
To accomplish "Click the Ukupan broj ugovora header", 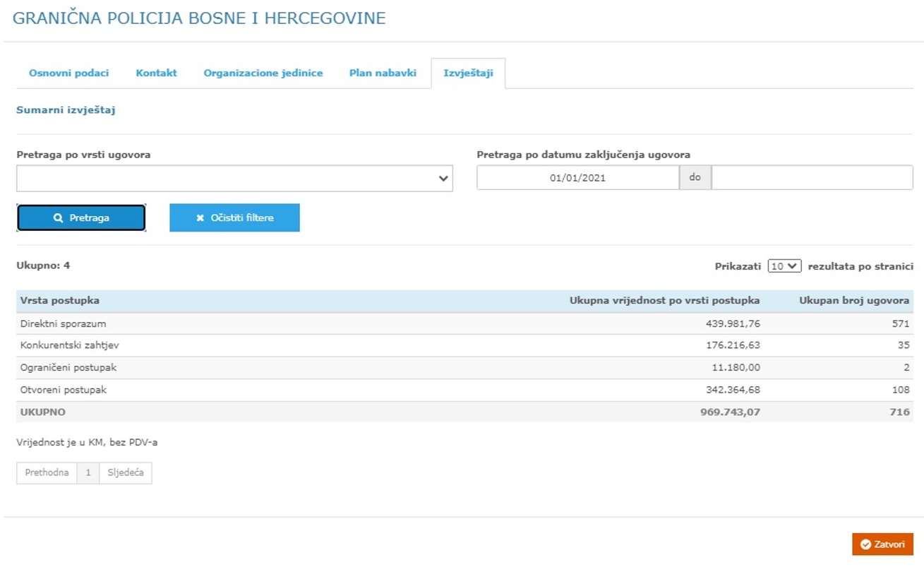I will pos(854,301).
